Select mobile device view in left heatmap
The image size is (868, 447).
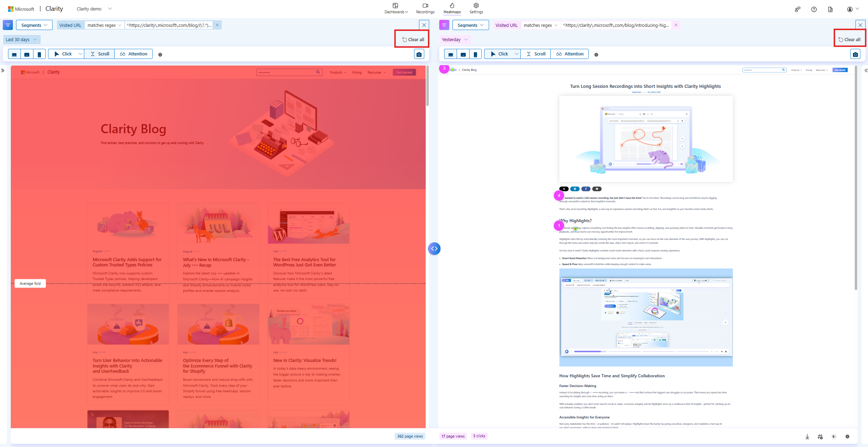tap(39, 54)
